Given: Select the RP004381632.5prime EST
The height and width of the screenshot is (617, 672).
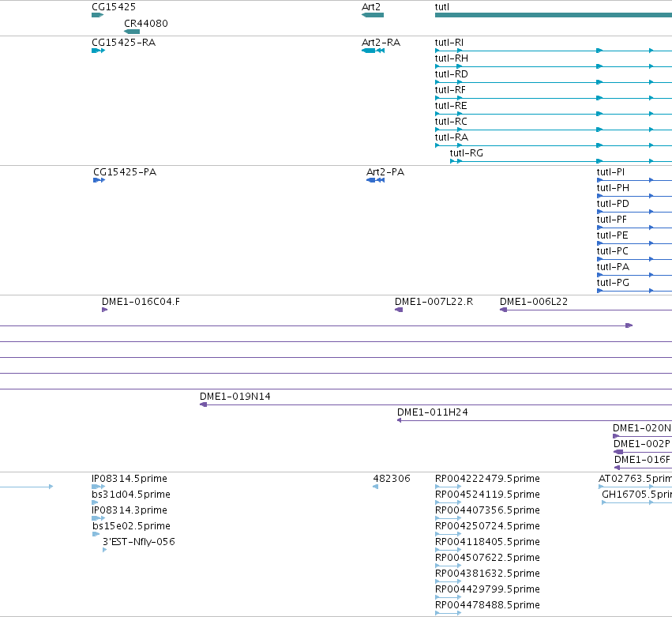Looking at the screenshot, I should [x=449, y=581].
